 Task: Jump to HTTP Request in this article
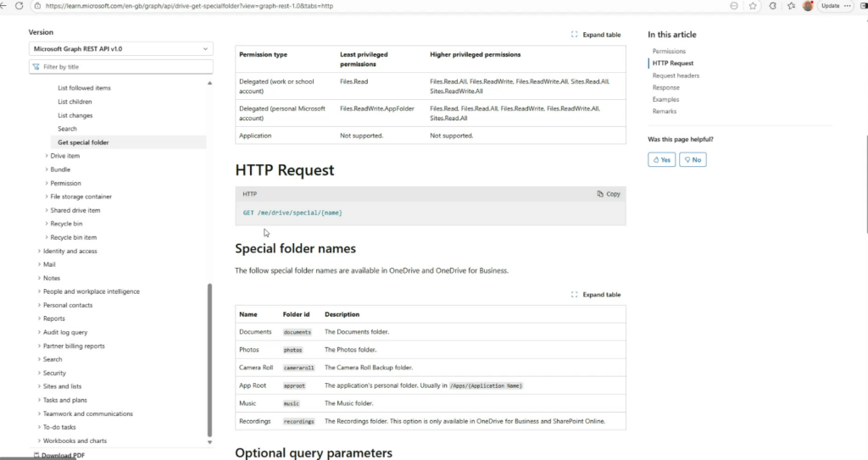point(672,64)
